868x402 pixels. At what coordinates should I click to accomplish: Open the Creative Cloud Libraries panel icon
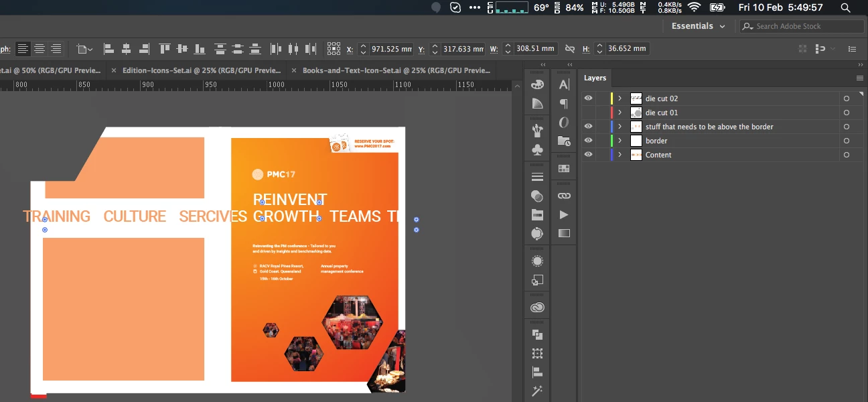[537, 308]
